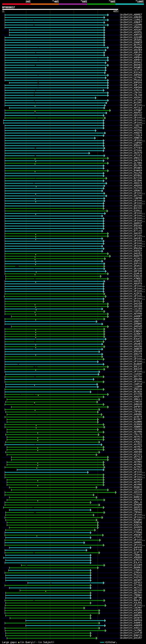The image size is (146, 644).
Task: Select the query label BP089037
Action: click(8, 7)
